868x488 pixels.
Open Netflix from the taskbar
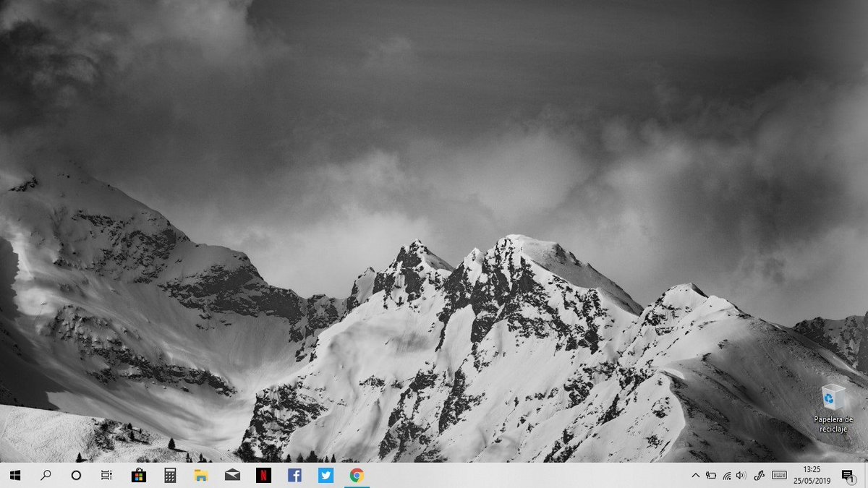(265, 475)
